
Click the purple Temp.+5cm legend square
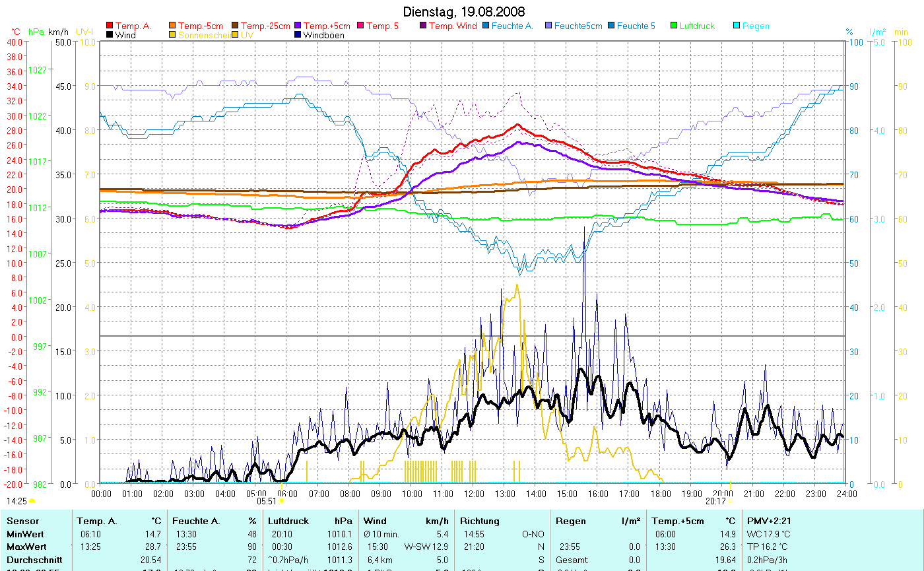(298, 26)
